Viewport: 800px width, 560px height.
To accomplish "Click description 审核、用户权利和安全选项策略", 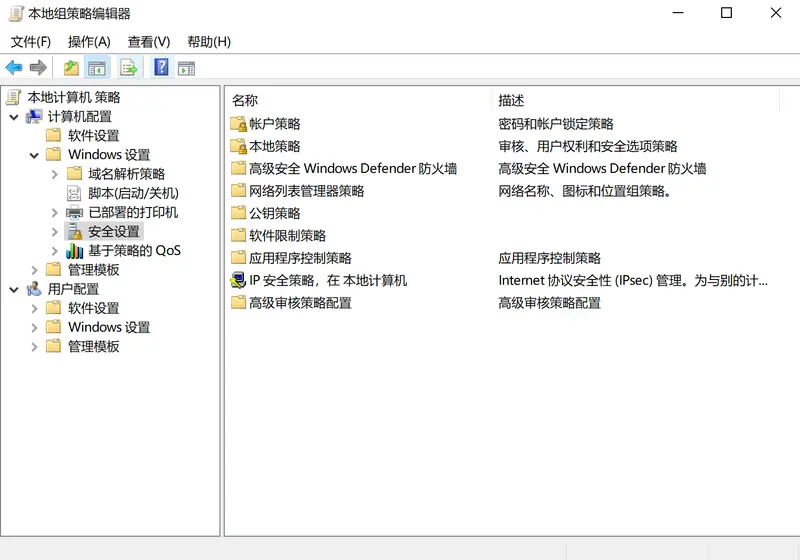I will click(588, 146).
